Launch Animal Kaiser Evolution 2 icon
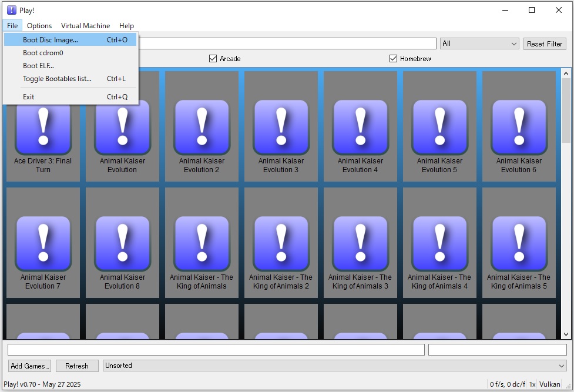 click(x=202, y=126)
